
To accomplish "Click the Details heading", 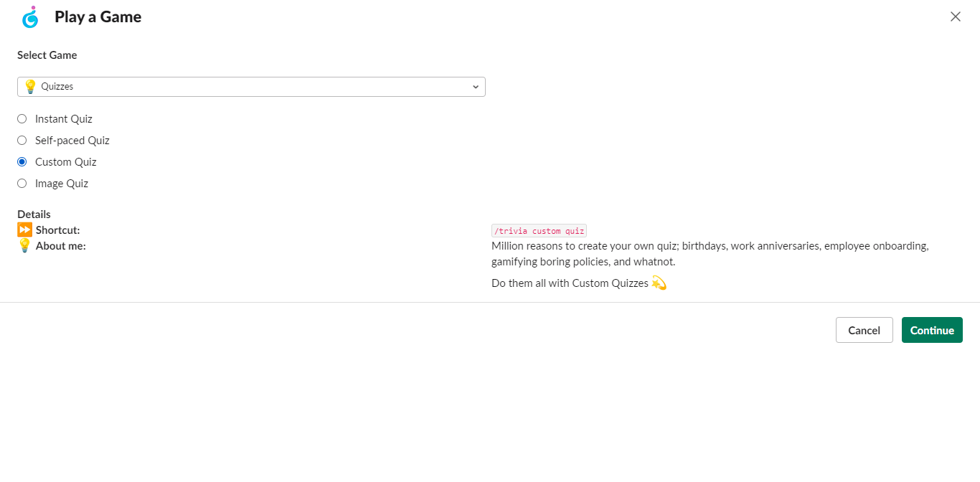I will (x=34, y=214).
